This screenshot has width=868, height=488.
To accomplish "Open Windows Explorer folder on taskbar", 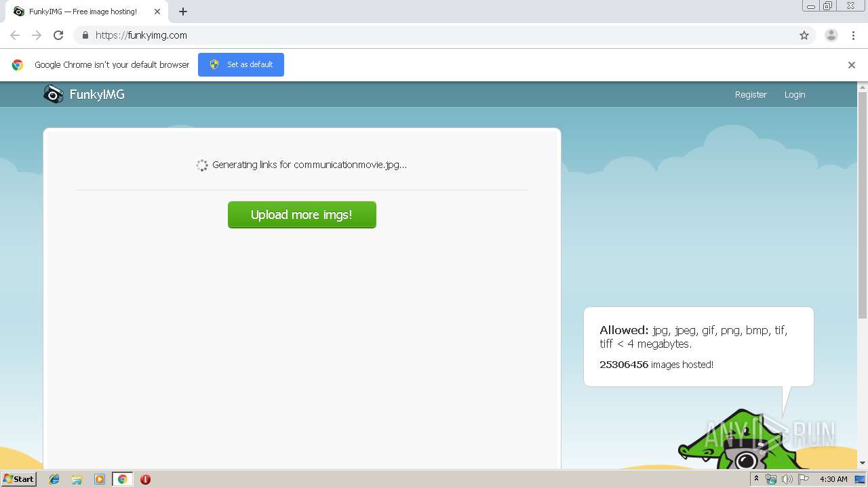I will point(77,479).
